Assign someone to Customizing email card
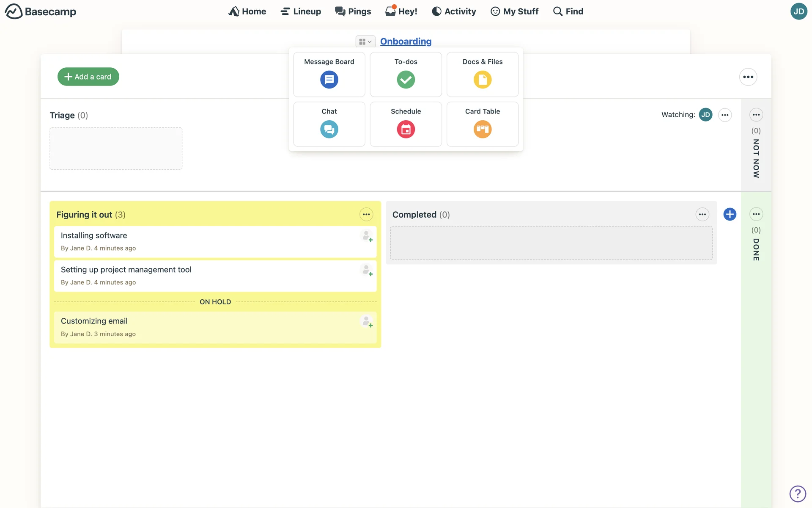The width and height of the screenshot is (812, 508). [x=367, y=322]
